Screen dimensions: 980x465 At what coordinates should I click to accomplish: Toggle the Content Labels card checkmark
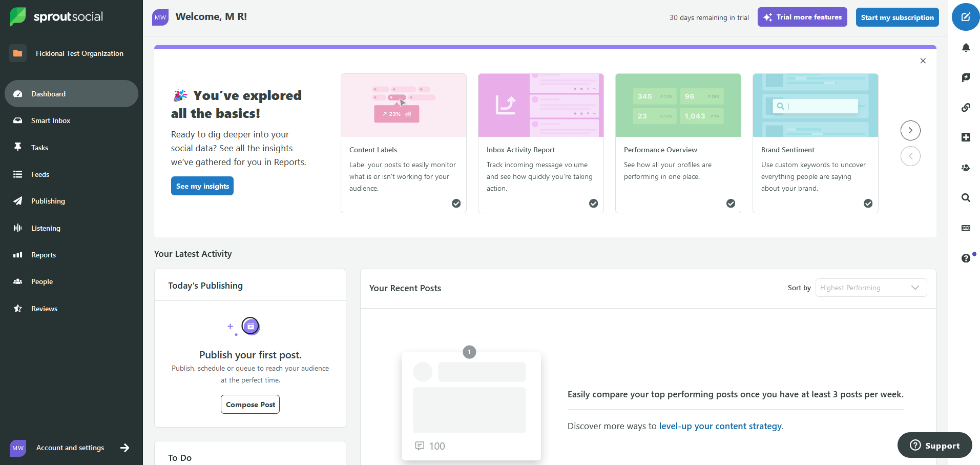coord(456,204)
